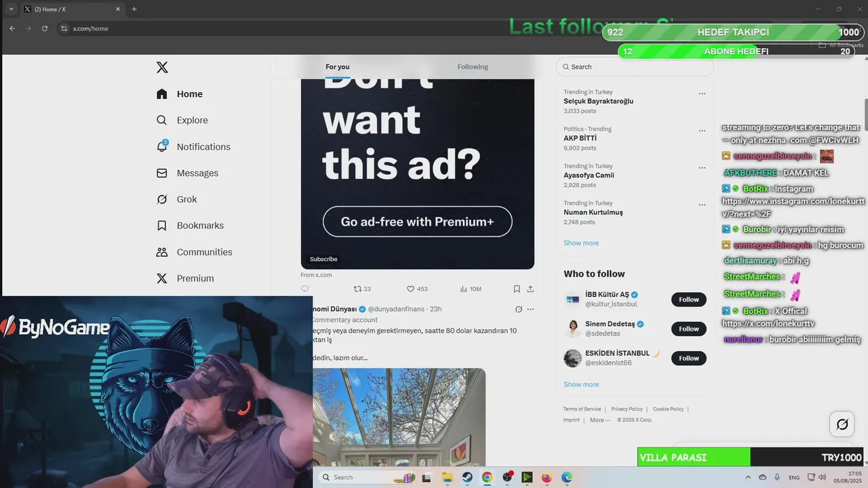Open more options on dunyadanfinans post
Image resolution: width=868 pixels, height=488 pixels.
click(x=530, y=309)
